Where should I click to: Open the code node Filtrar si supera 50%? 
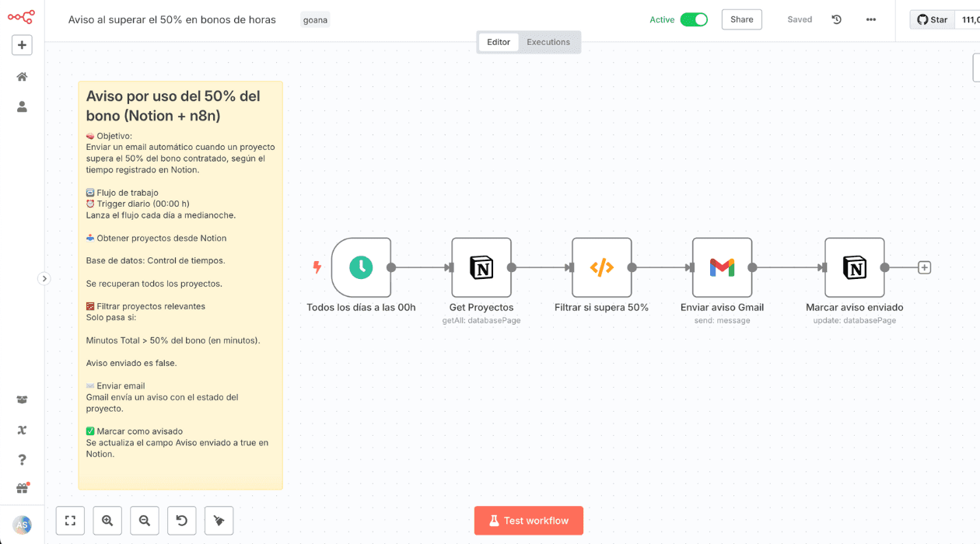coord(601,267)
